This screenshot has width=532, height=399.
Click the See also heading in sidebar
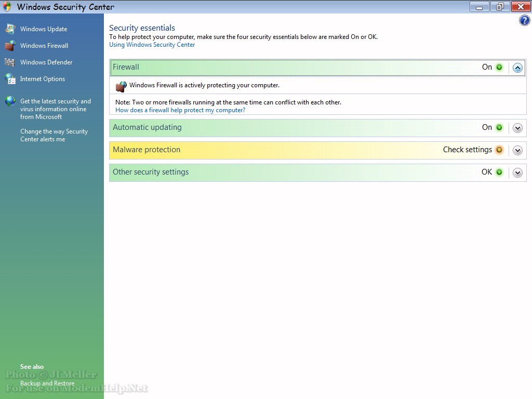tap(32, 366)
